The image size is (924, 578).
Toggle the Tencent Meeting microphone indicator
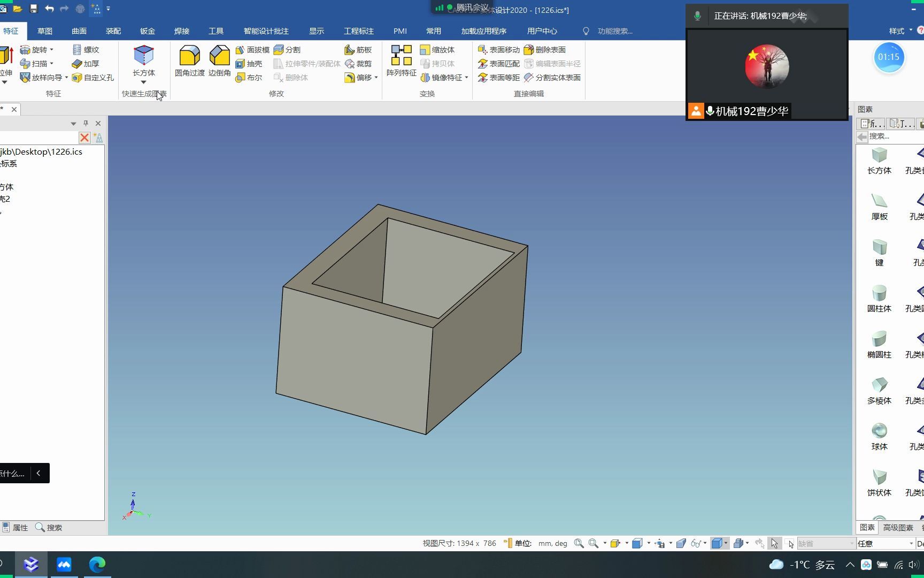pyautogui.click(x=697, y=16)
